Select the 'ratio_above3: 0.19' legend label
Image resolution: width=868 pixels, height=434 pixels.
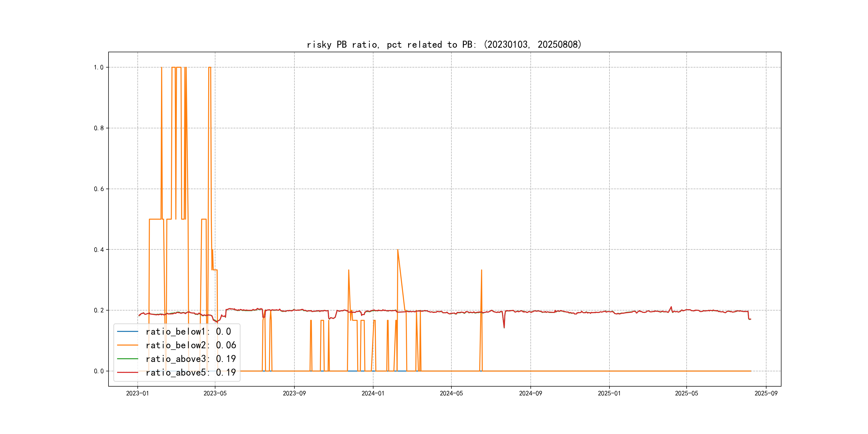191,359
